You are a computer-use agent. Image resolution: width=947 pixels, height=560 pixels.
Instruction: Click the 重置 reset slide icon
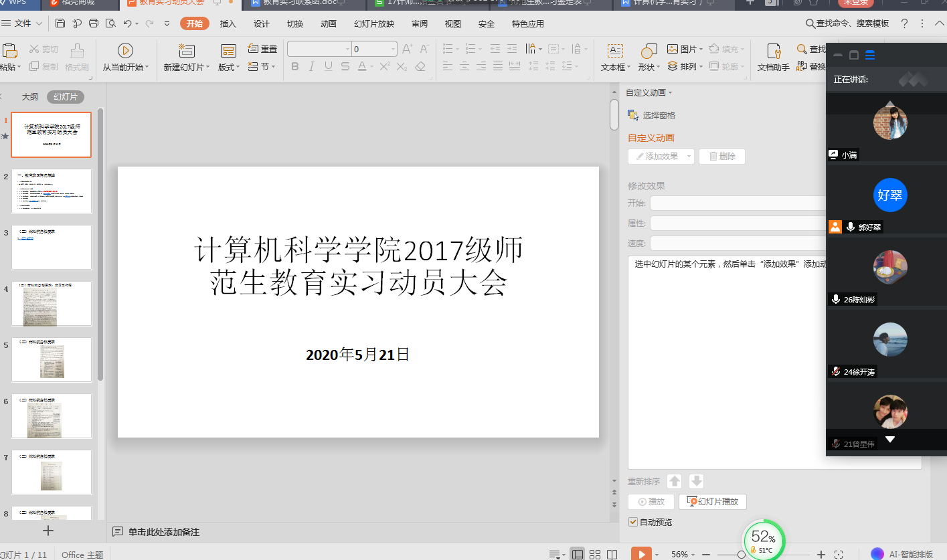point(254,49)
